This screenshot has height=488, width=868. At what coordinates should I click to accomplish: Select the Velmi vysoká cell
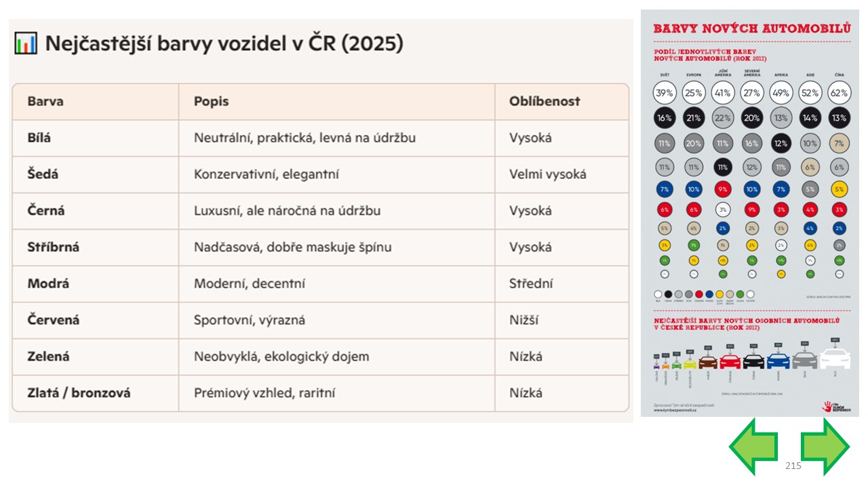(561, 174)
